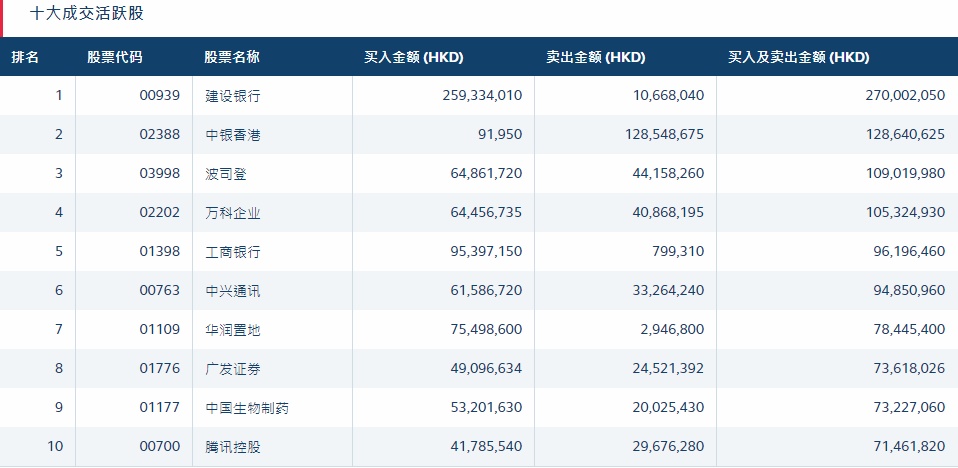Click sell amount 128,548,675
Screen dimensions: 958x468
pos(665,135)
